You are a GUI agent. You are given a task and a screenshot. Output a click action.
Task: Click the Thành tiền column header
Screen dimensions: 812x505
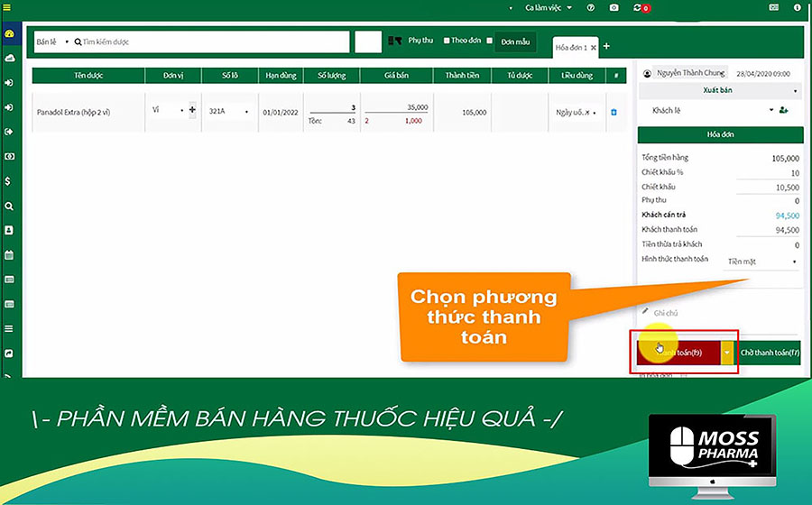(462, 76)
